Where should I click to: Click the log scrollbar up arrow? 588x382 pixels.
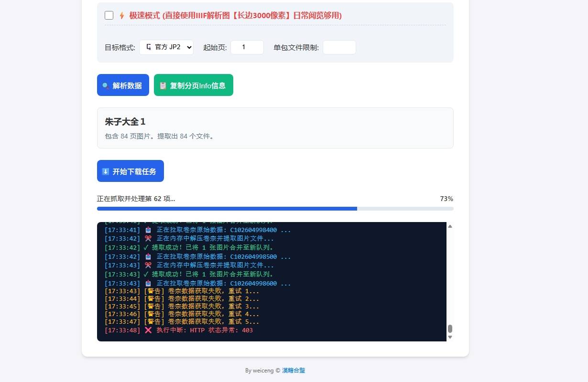click(x=450, y=226)
